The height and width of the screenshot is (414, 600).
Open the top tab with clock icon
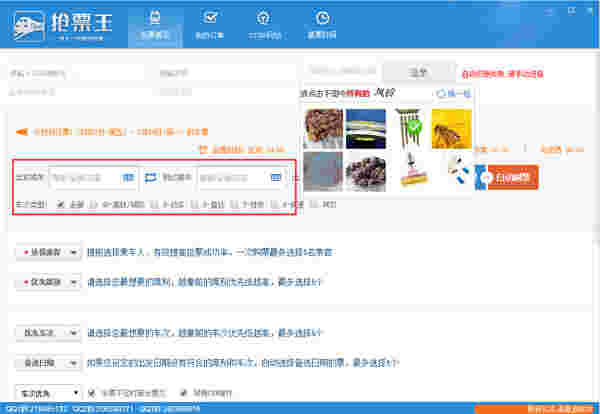click(x=322, y=25)
